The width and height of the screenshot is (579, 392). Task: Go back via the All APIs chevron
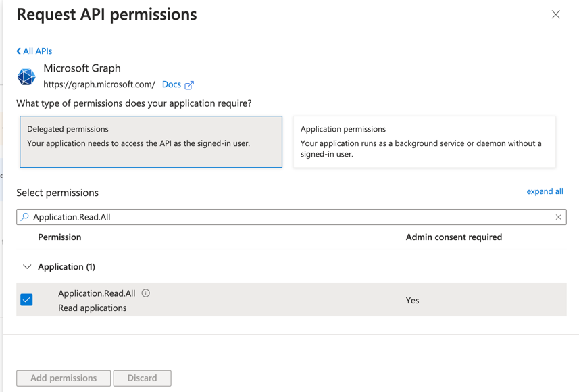click(18, 51)
